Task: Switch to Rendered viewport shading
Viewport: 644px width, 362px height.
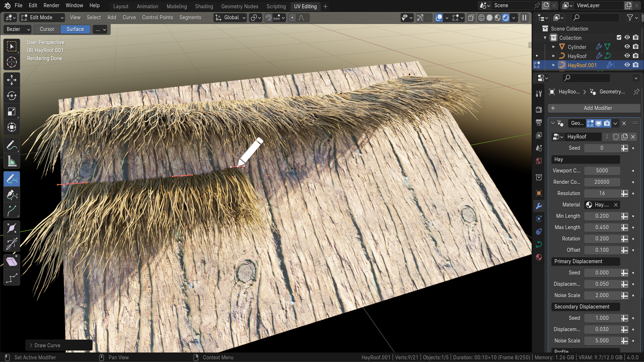Action: click(506, 18)
